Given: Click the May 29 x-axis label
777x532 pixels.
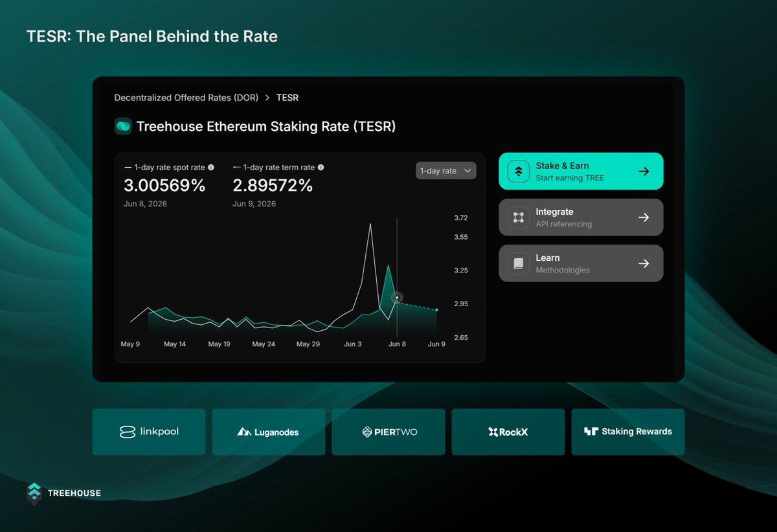Looking at the screenshot, I should pos(308,344).
